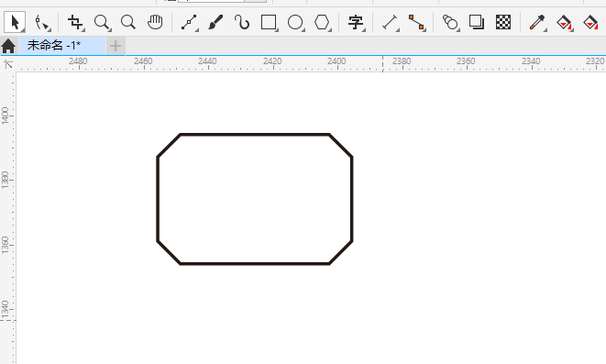Choose the Artistic Media brush tool

(x=215, y=22)
